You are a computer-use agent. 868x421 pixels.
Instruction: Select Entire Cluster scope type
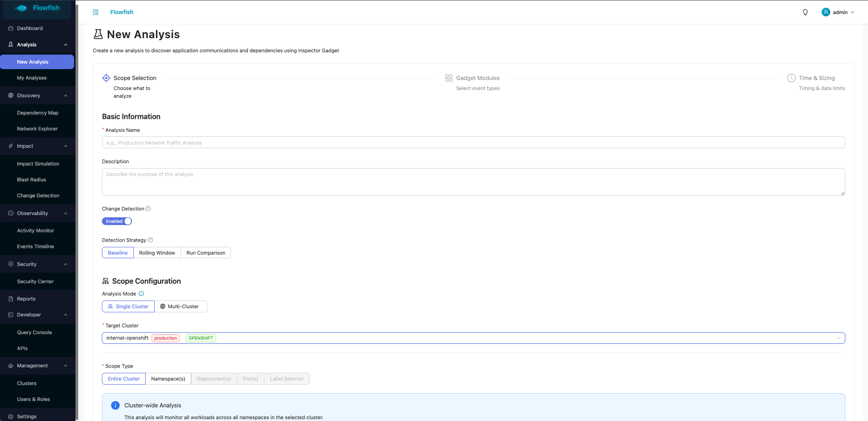(124, 379)
